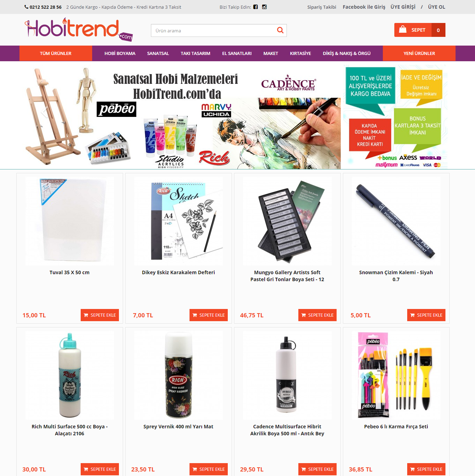Open the Kırtasiye category
This screenshot has width=475, height=476.
click(x=300, y=53)
